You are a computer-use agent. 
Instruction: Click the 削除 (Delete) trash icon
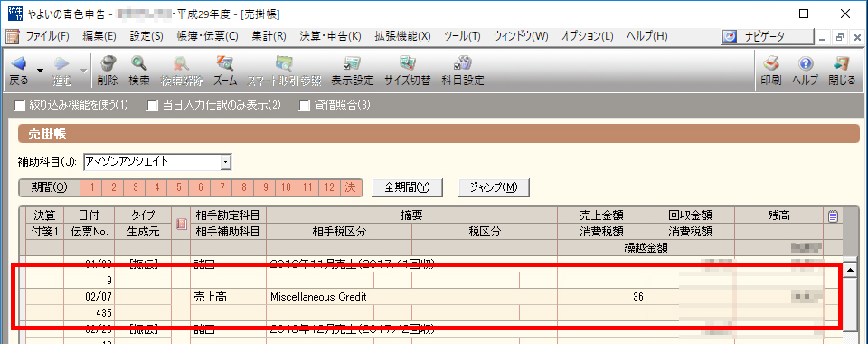click(x=108, y=64)
